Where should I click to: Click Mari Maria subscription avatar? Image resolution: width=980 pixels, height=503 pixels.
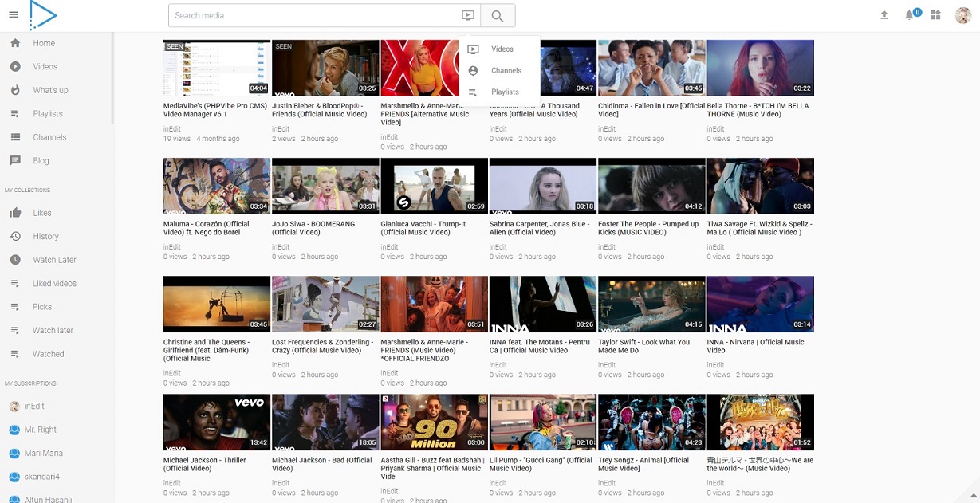pos(14,454)
